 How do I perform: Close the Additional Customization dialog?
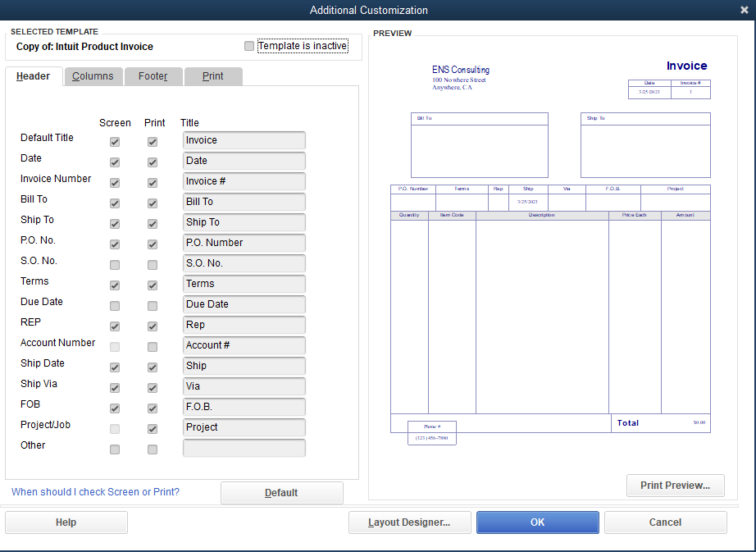pos(744,10)
